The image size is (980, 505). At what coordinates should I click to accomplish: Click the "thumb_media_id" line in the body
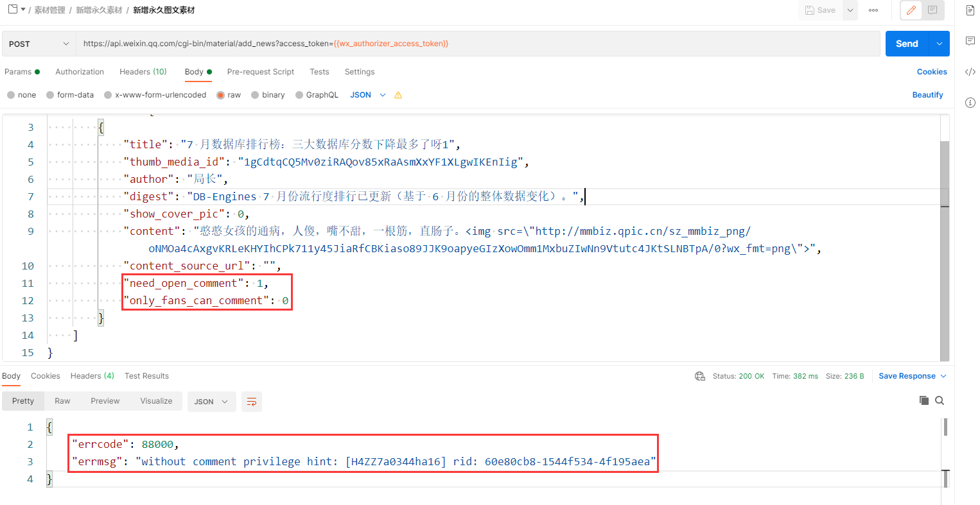tap(326, 162)
